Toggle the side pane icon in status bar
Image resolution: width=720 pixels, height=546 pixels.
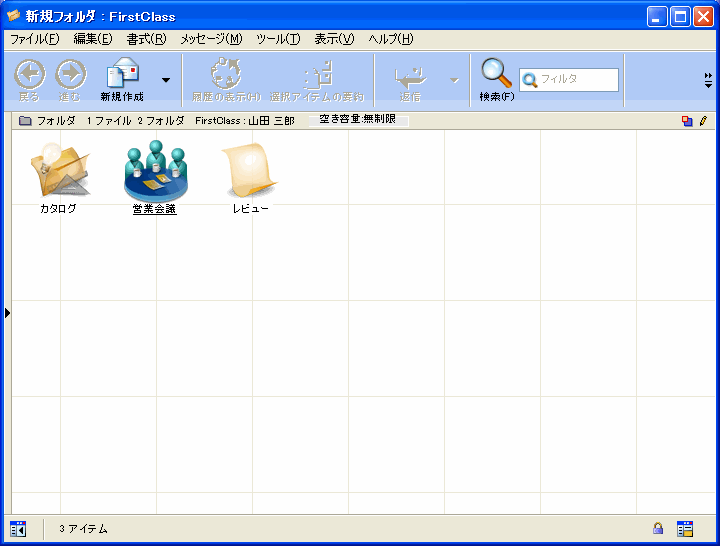[x=18, y=528]
